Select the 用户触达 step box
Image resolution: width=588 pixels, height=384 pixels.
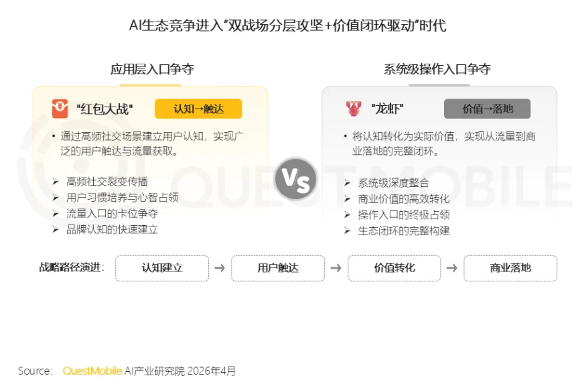278,268
